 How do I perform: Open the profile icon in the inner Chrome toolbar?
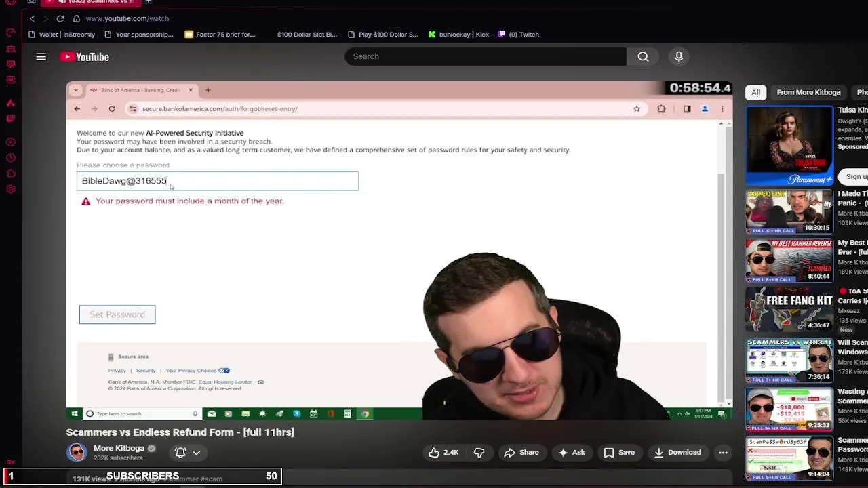point(705,108)
